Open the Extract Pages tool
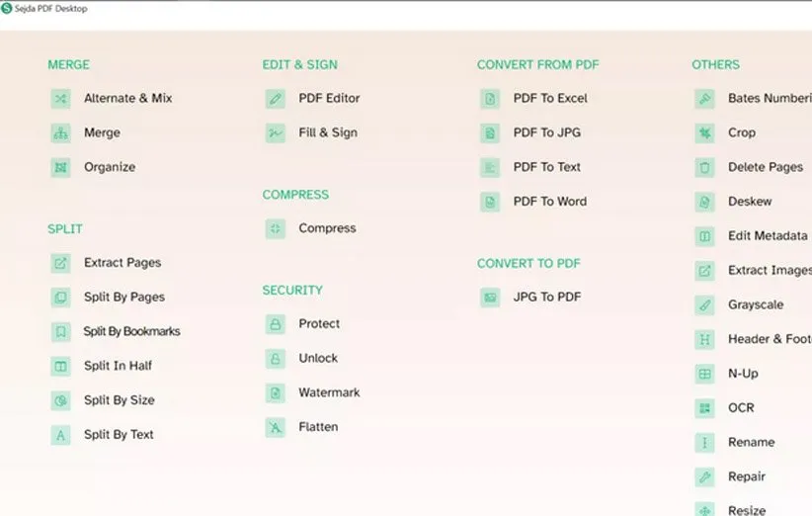 click(x=122, y=263)
